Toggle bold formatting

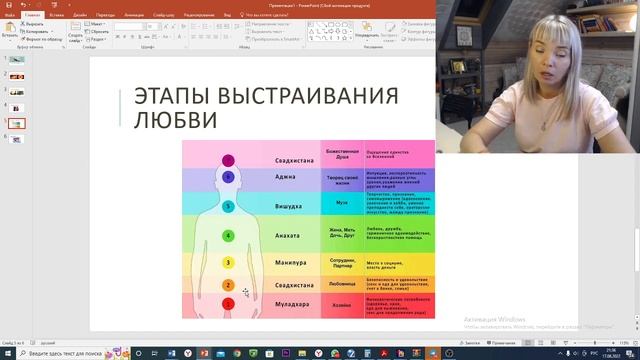(x=118, y=37)
